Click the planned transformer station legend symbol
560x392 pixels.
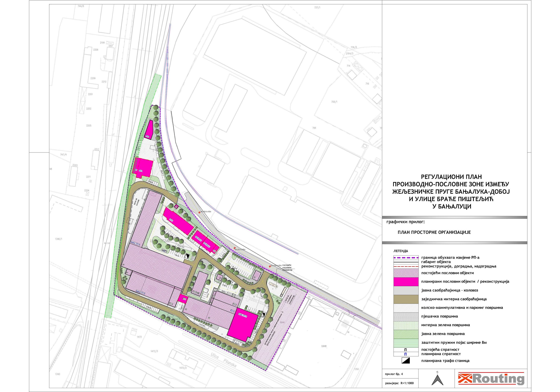(x=406, y=360)
